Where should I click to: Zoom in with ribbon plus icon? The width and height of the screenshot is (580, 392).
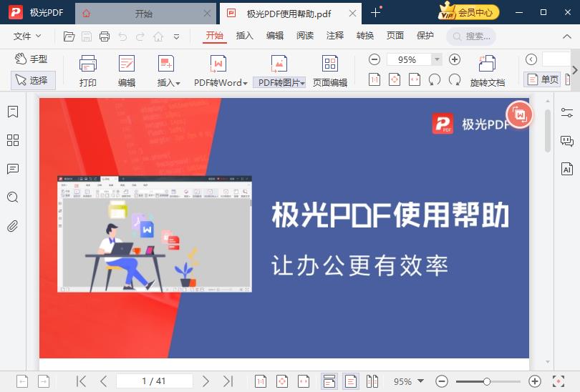(x=454, y=59)
